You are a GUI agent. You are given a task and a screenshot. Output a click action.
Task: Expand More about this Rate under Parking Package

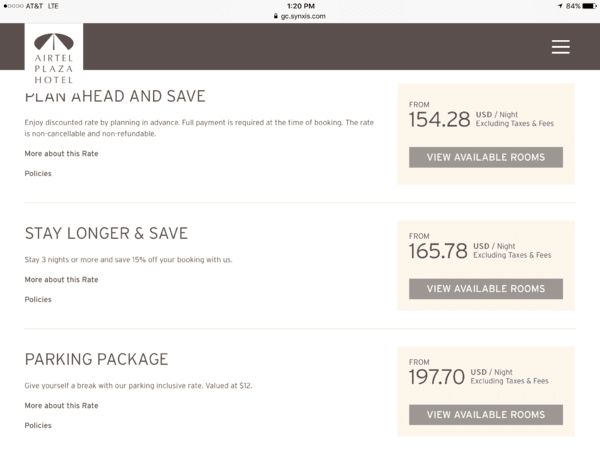coord(61,405)
